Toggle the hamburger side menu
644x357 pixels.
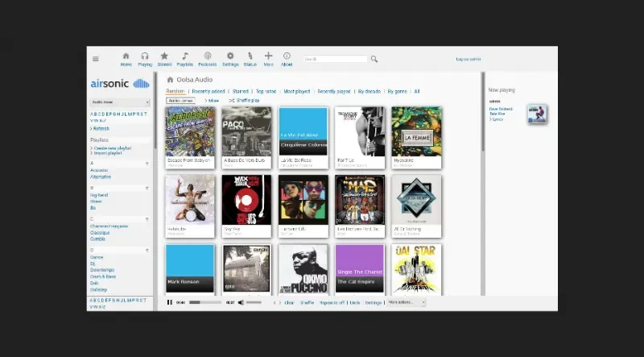pyautogui.click(x=96, y=59)
